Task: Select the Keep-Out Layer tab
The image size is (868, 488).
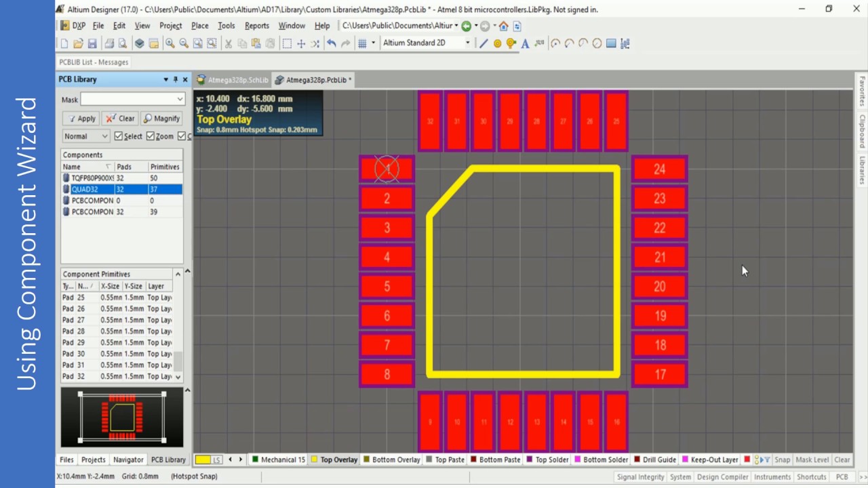Action: 710,460
